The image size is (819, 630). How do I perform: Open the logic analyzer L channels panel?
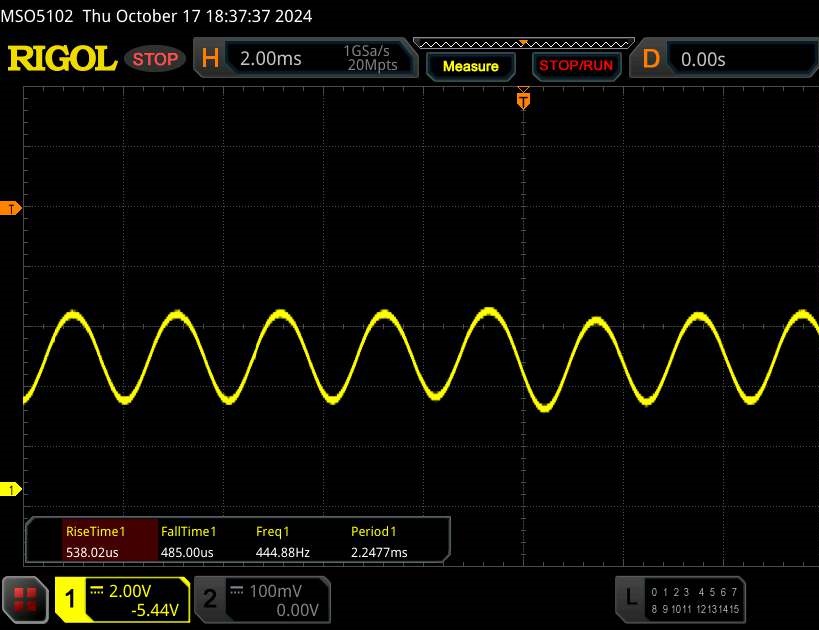[x=681, y=600]
